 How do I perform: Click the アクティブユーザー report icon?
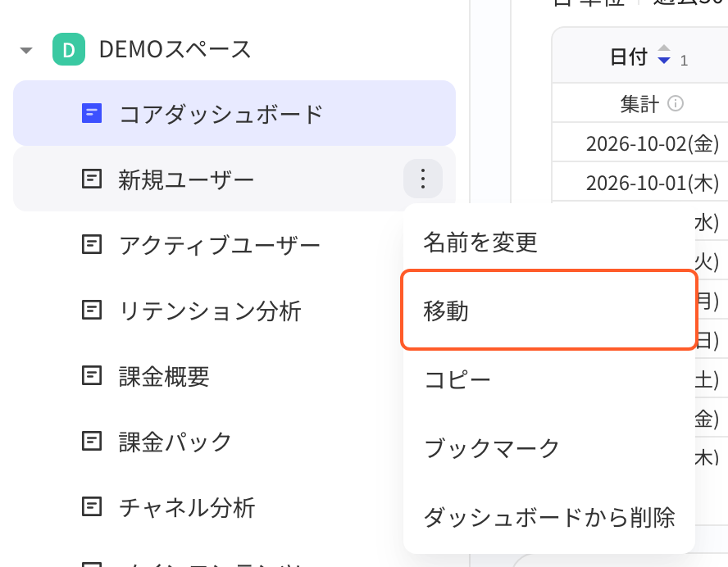tap(92, 244)
